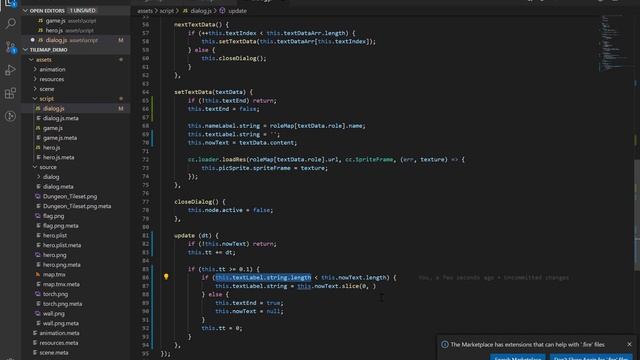Collapse the source folder
This screenshot has width=640, height=360.
(35, 167)
